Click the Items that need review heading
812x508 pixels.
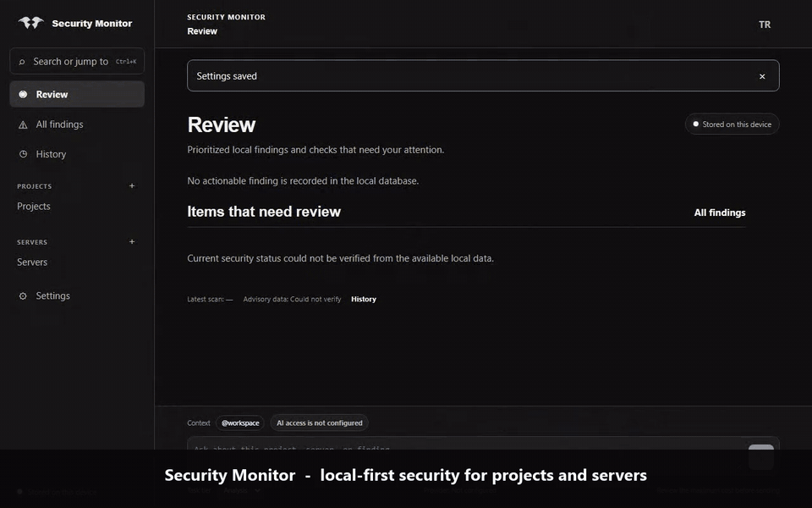click(264, 212)
